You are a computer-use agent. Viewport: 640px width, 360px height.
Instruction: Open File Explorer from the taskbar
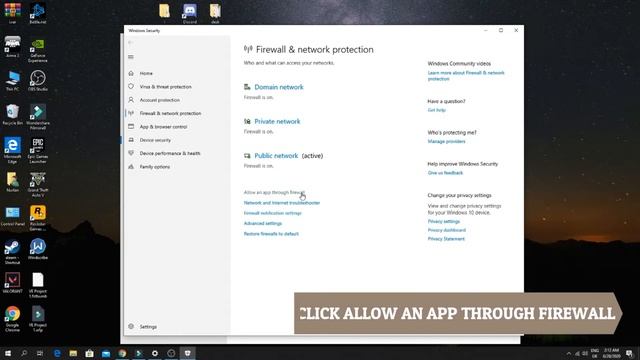coord(73,353)
